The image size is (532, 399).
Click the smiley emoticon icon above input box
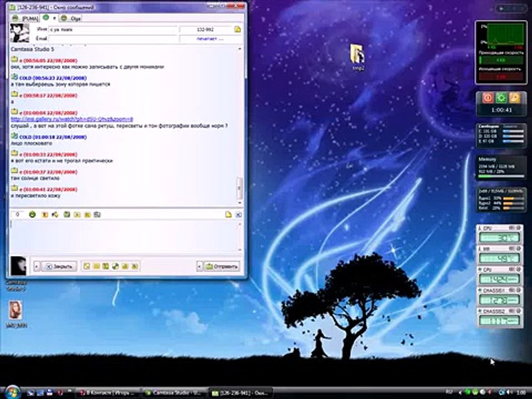tap(32, 214)
